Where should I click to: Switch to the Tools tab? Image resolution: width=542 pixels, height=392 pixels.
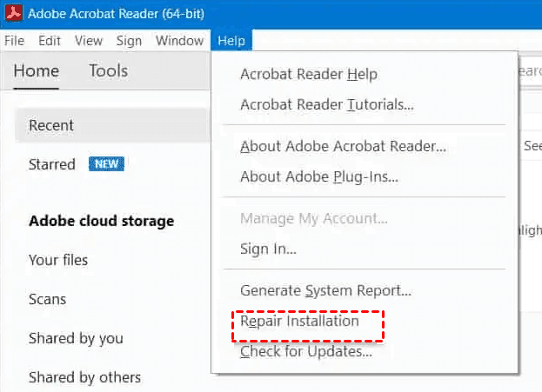coord(108,71)
